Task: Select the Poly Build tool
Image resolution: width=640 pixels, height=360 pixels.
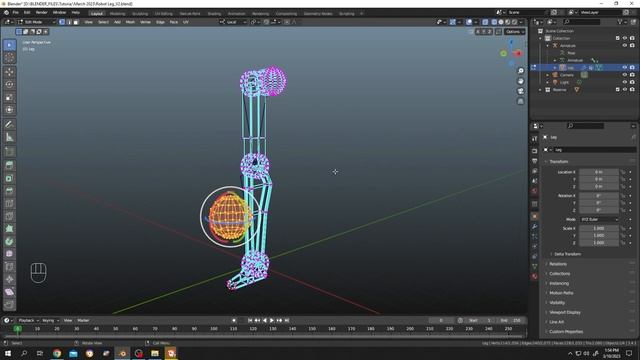Action: click(x=9, y=229)
